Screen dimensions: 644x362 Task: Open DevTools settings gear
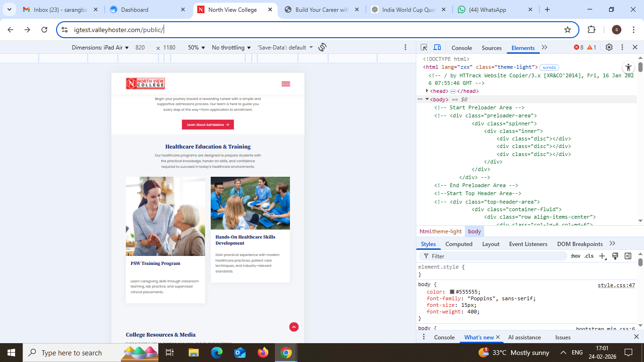pos(609,48)
